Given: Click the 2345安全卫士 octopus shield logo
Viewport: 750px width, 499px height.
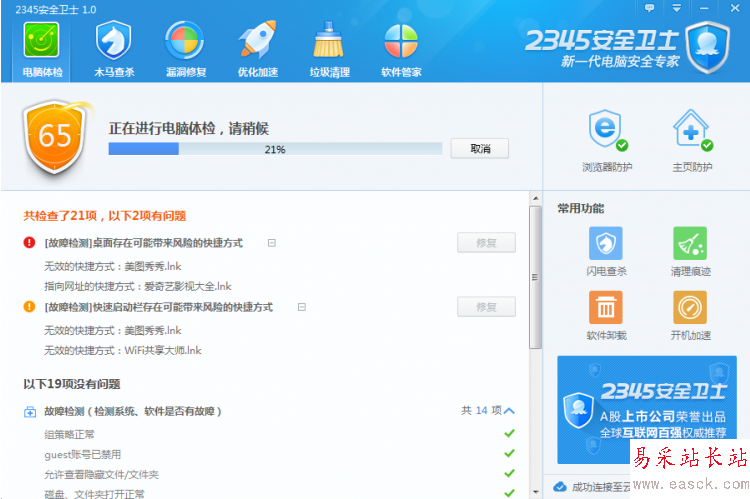Looking at the screenshot, I should (x=707, y=46).
